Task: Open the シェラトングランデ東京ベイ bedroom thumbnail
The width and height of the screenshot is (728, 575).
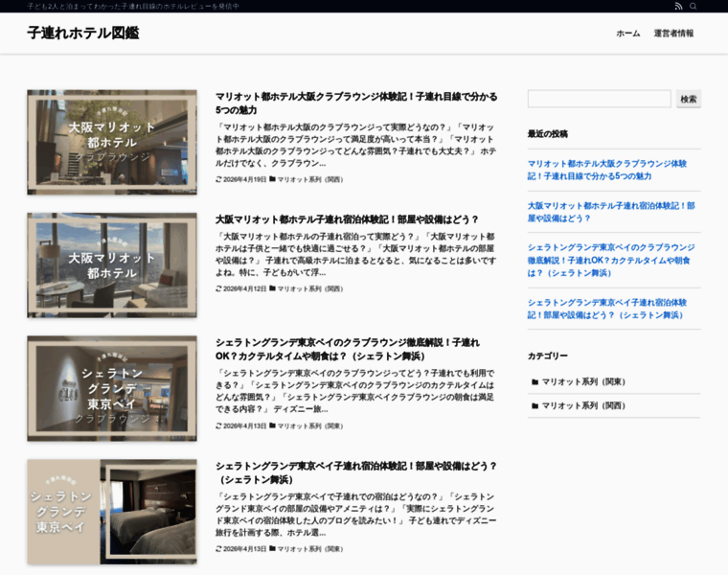Action: 112,512
